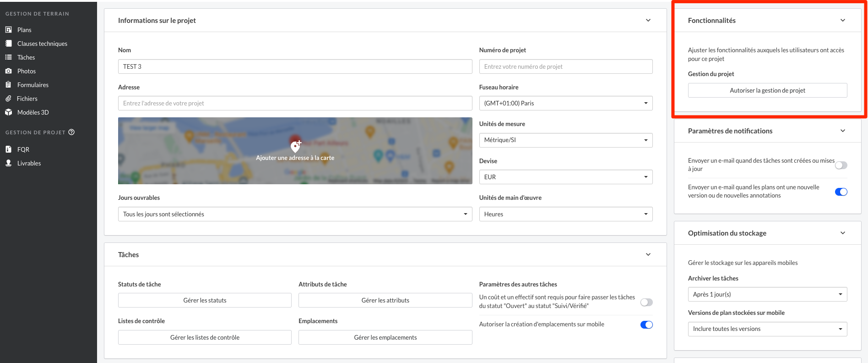The height and width of the screenshot is (363, 868).
Task: Open Clauses techniques in the sidebar
Action: click(42, 44)
